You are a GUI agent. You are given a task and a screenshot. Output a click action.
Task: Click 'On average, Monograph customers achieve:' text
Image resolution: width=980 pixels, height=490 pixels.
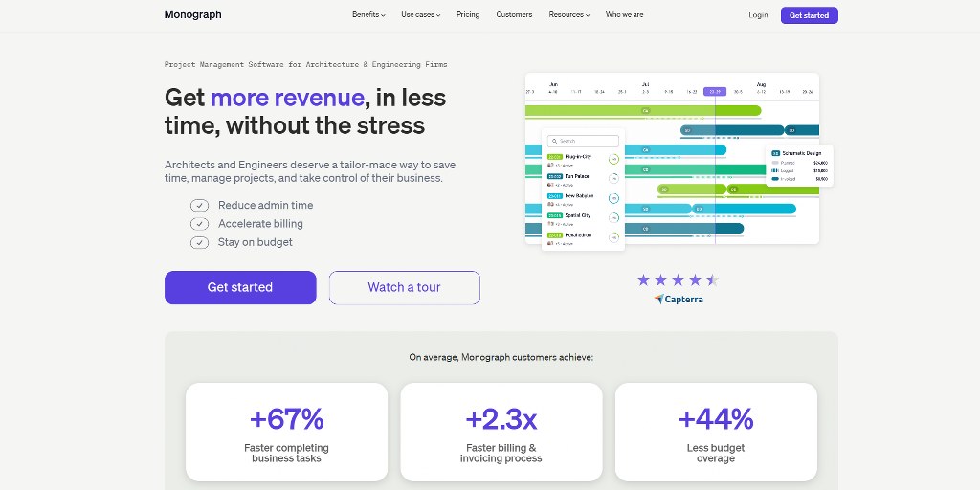(x=501, y=358)
